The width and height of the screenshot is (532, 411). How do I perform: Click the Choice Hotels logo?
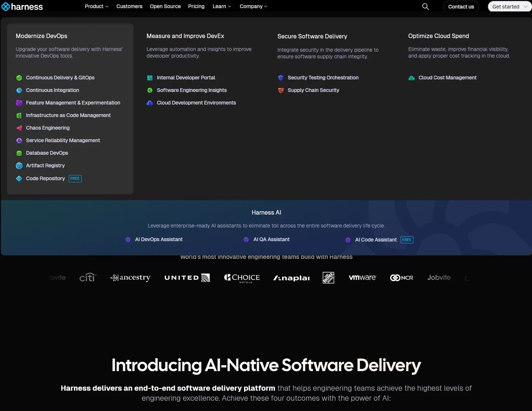tap(242, 278)
